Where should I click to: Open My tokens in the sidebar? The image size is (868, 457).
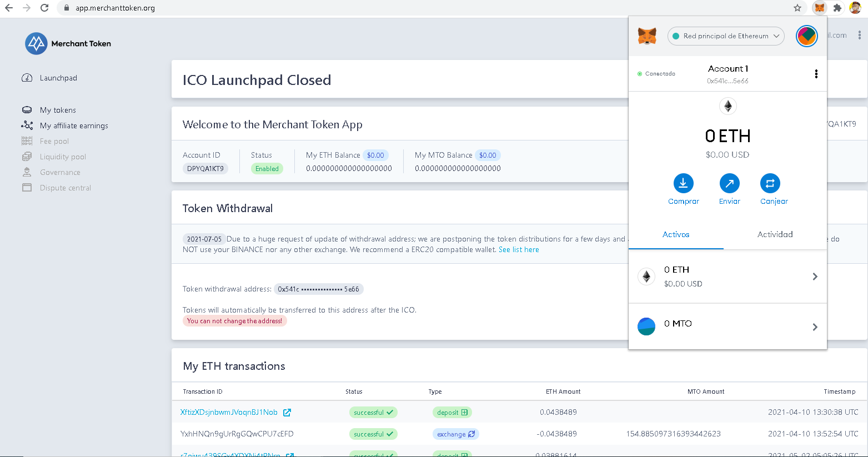tap(58, 110)
